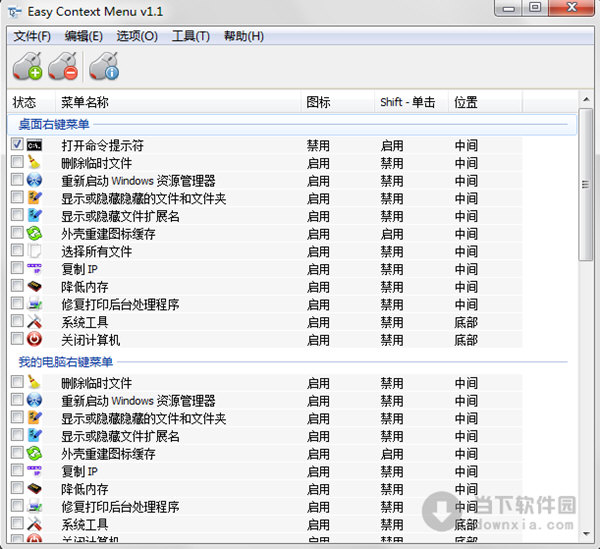
Task: Click tools icon for 系统工具 under 我的电脑右键菜单
Action: [x=34, y=524]
